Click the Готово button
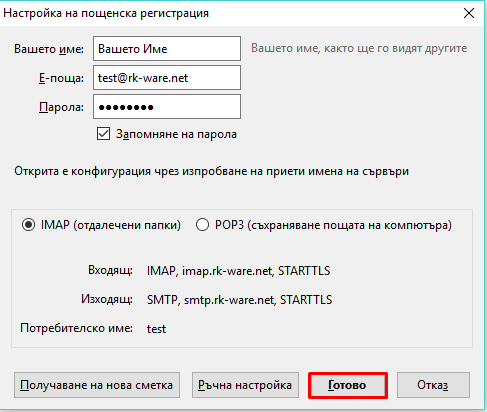This screenshot has height=412, width=487. [348, 385]
